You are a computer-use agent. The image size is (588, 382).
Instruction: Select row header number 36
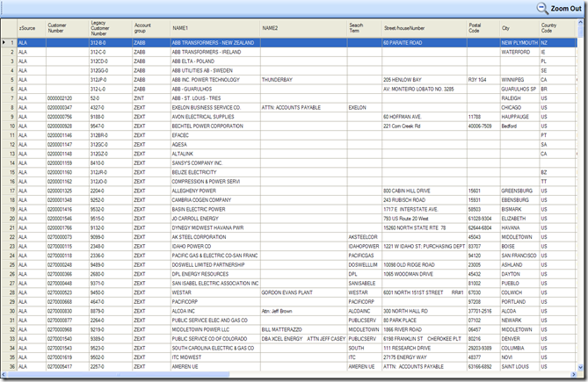point(9,367)
